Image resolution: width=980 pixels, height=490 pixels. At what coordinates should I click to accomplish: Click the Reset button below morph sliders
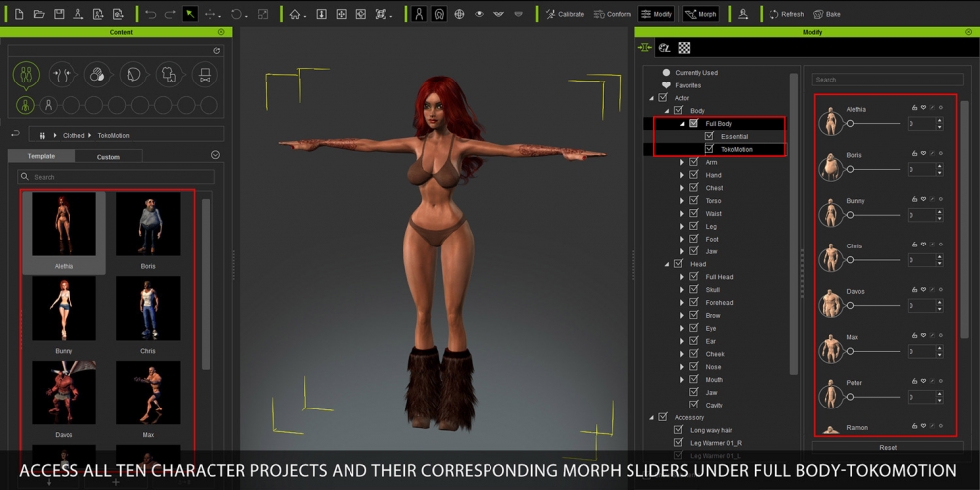(x=887, y=448)
